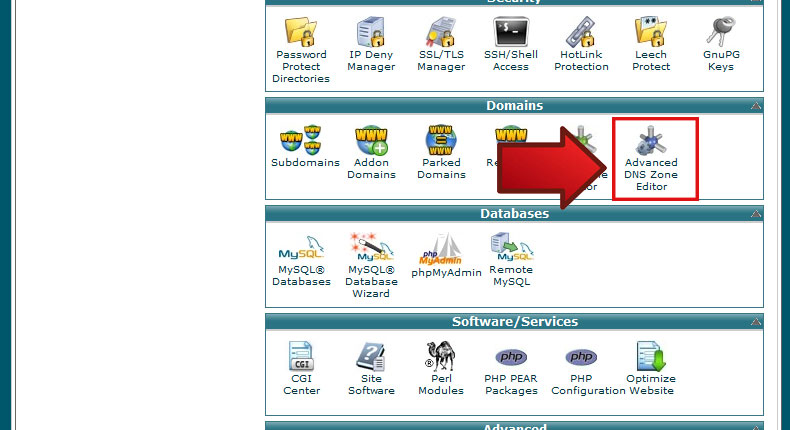The height and width of the screenshot is (430, 790).
Task: Open the CGI Center
Action: (x=301, y=356)
